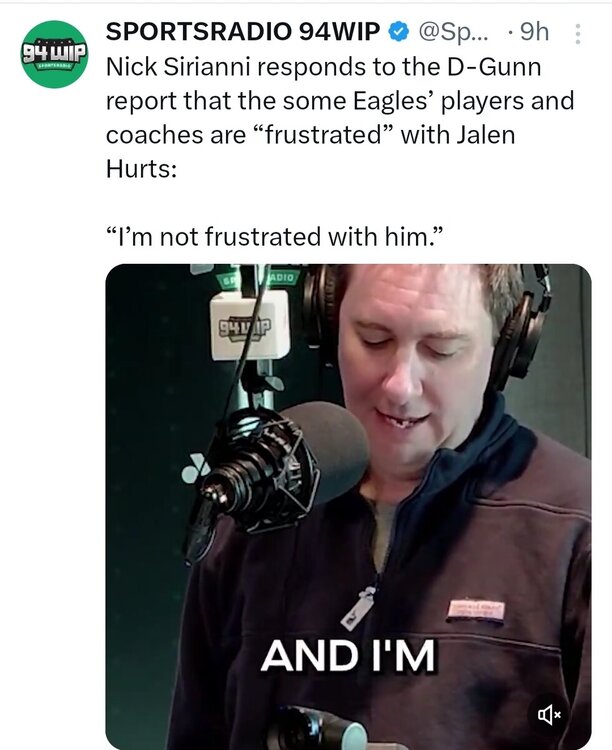The image size is (612, 750).
Task: Click the blue verified badge
Action: tap(398, 32)
